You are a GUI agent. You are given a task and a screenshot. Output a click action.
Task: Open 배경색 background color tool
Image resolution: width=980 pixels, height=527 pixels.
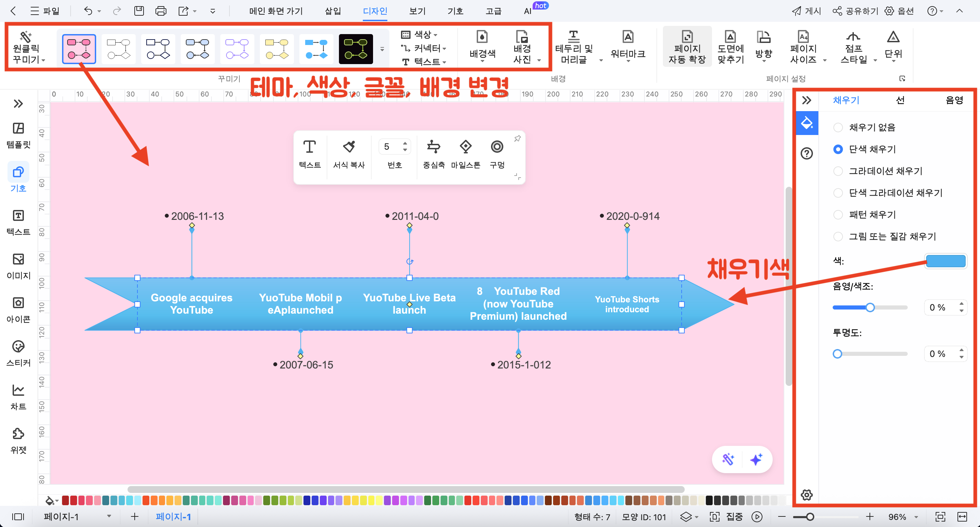point(482,47)
